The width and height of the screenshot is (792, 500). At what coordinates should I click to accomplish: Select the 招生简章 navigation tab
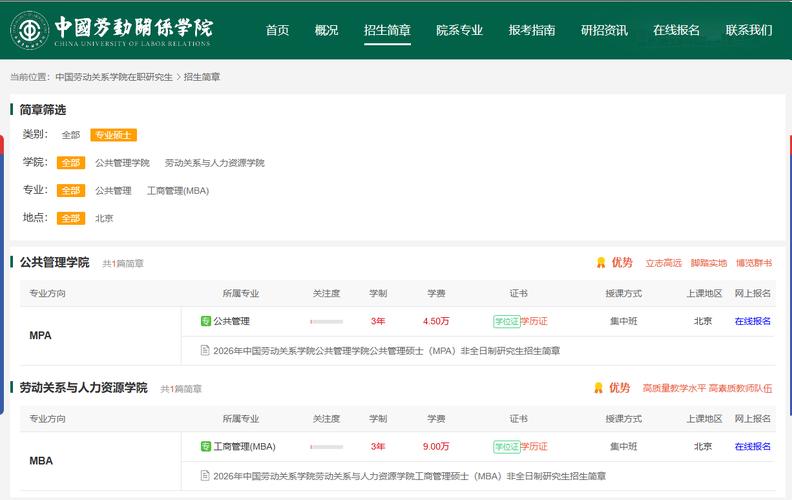387,30
